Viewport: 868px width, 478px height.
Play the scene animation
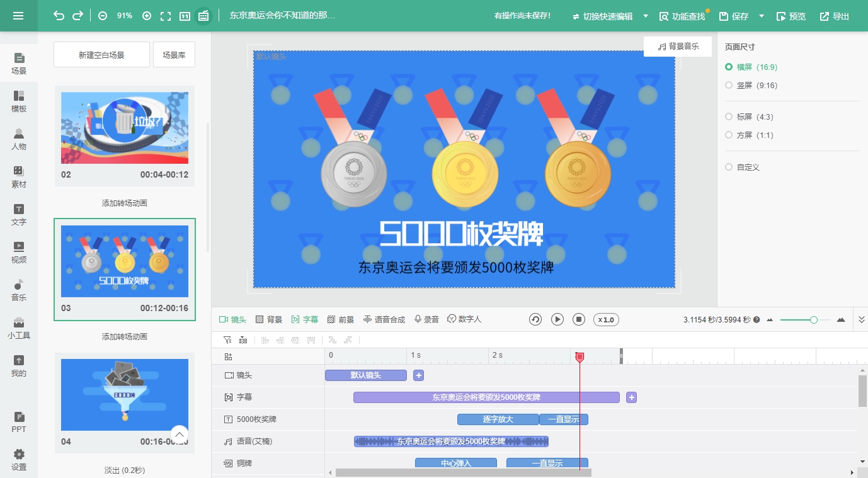pos(557,319)
